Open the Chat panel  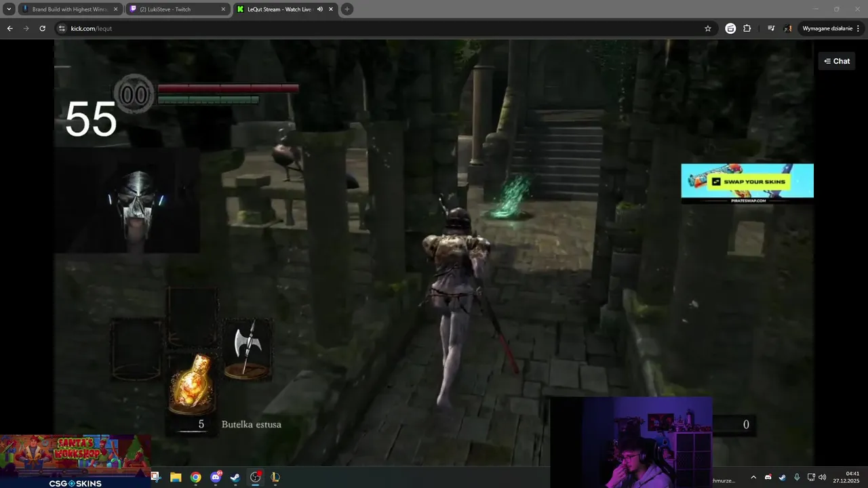pyautogui.click(x=836, y=61)
